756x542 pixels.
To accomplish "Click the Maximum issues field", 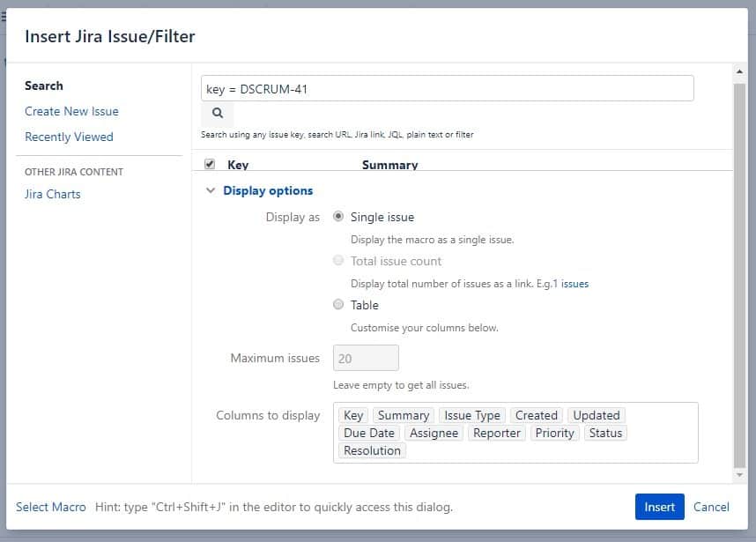I will coord(365,358).
